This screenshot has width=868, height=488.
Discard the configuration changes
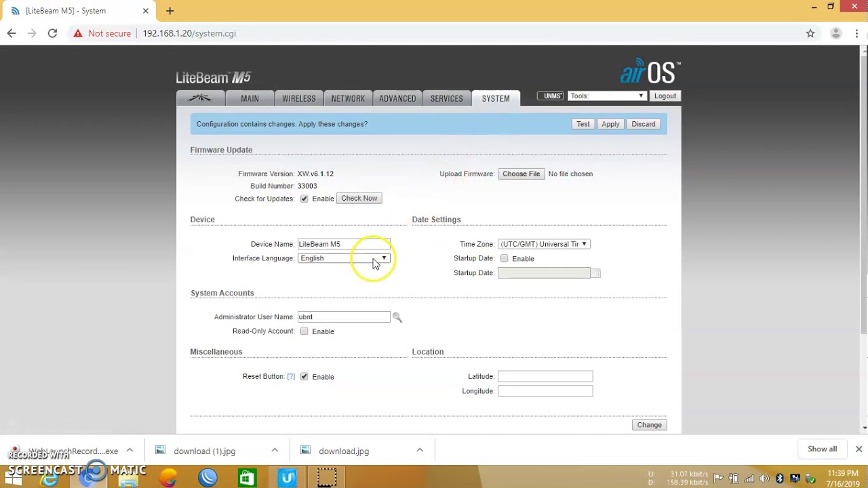(644, 124)
